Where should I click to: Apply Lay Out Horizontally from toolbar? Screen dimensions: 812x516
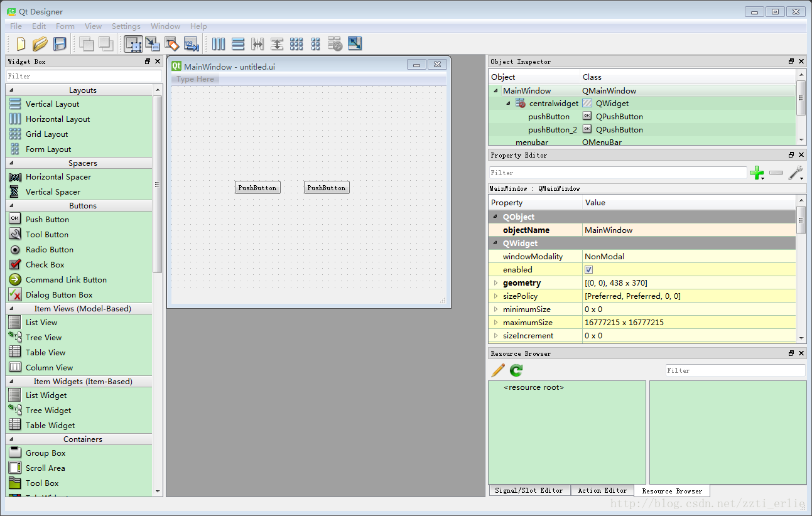pos(219,44)
